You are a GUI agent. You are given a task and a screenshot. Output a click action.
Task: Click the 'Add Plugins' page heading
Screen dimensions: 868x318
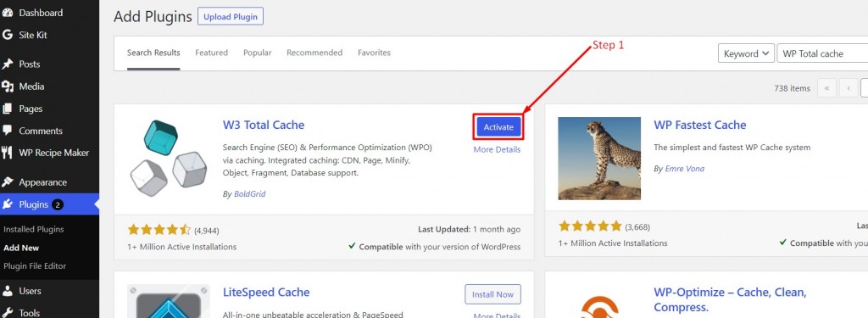click(153, 17)
